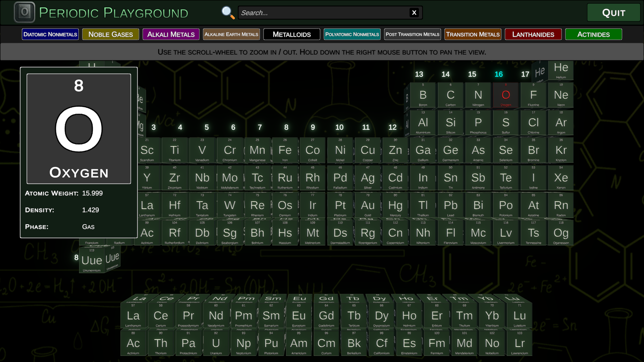The height and width of the screenshot is (362, 644).
Task: Click the Phase value Gas
Action: pos(88,227)
